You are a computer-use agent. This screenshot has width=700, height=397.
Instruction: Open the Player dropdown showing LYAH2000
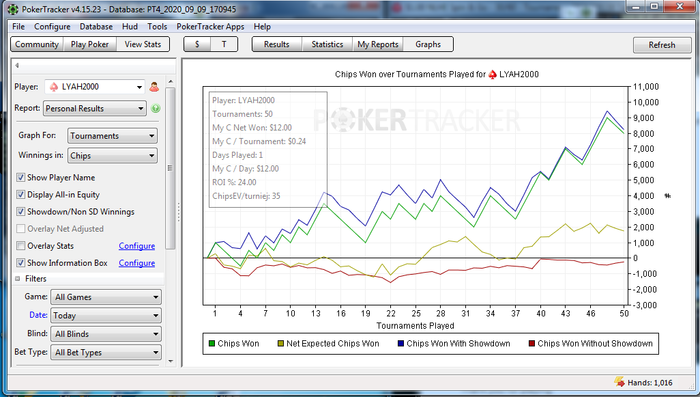point(95,87)
